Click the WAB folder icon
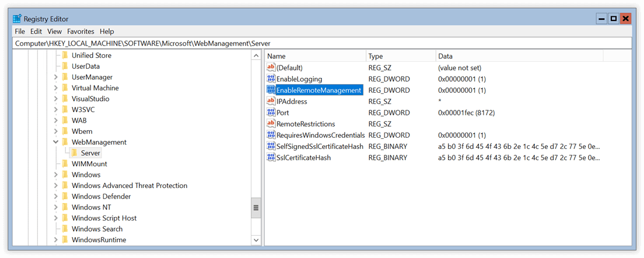Image resolution: width=644 pixels, height=258 pixels. click(x=65, y=120)
